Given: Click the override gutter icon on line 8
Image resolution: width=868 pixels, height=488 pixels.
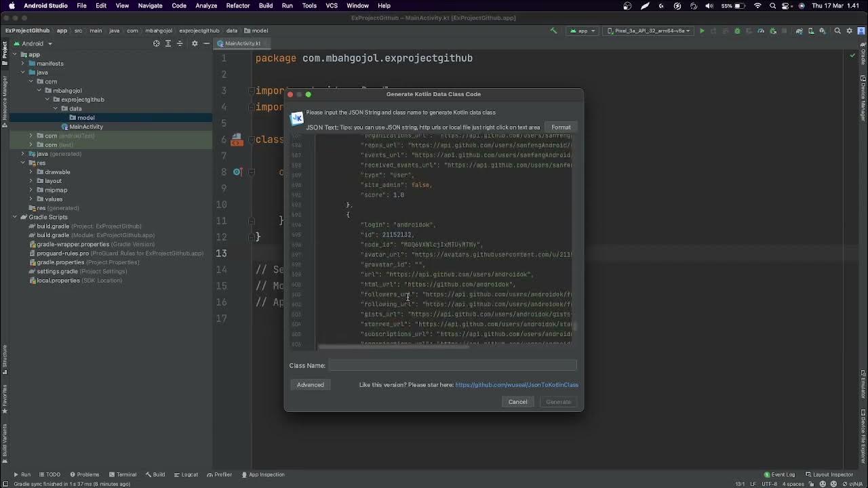Looking at the screenshot, I should click(x=237, y=172).
